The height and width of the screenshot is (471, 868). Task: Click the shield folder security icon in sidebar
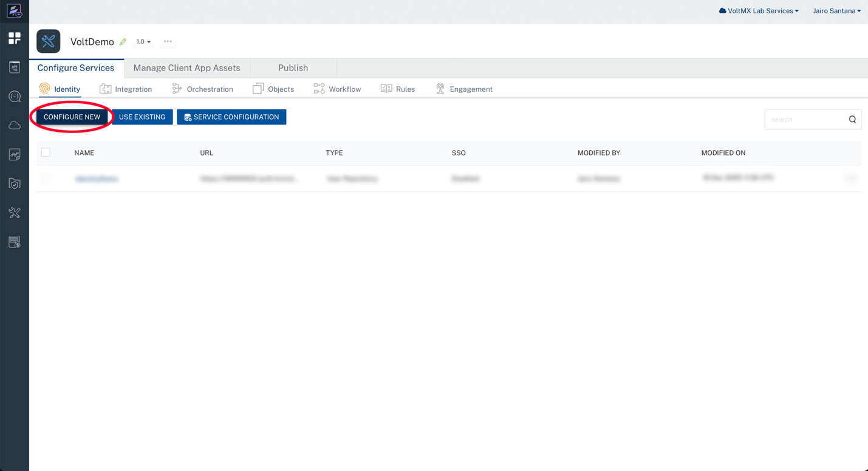coord(15,184)
